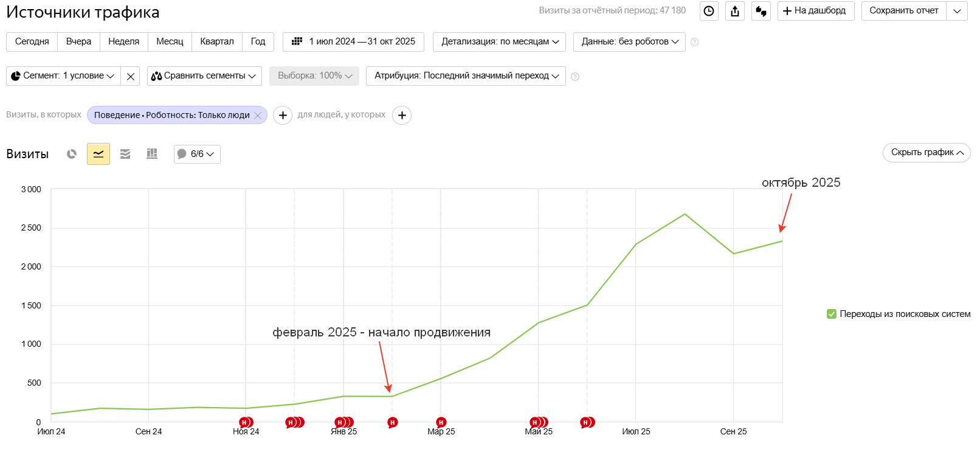The image size is (980, 466).
Task: Expand the Save report dropdown arrow
Action: [x=957, y=11]
